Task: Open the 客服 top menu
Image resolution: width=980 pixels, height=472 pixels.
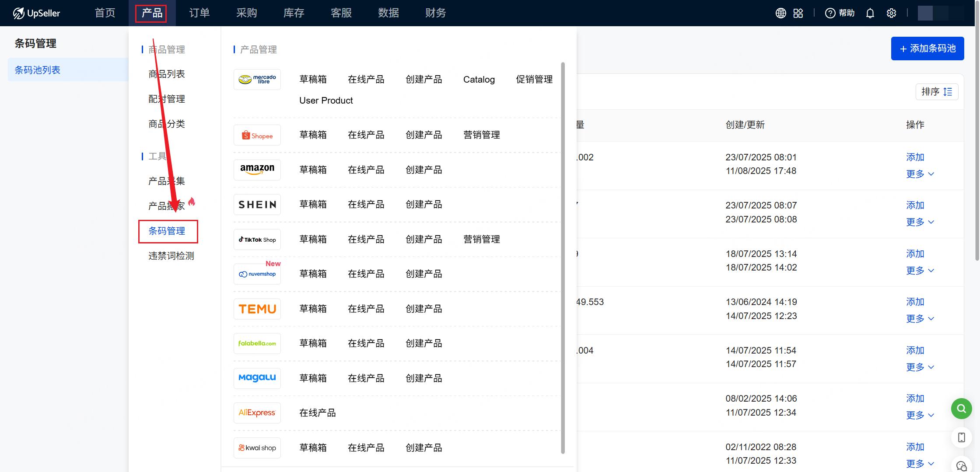Action: point(341,13)
